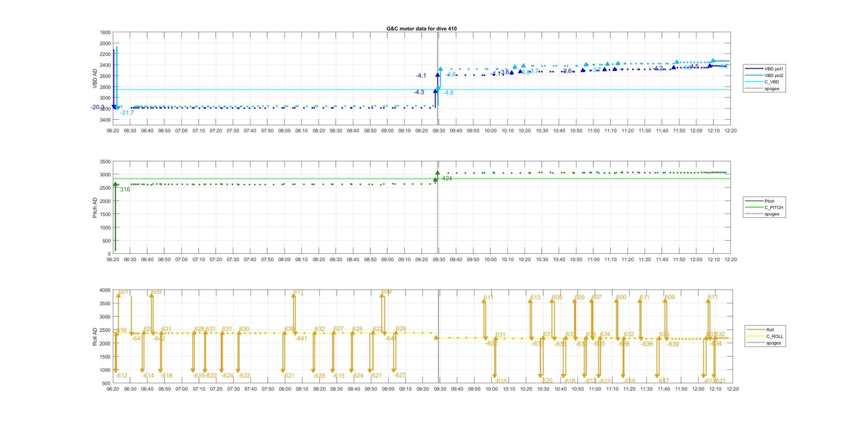Click the '-639' roll data label
The image size is (868, 430).
point(673,344)
